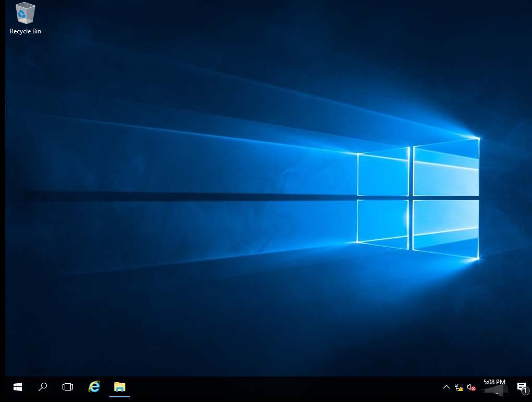The image size is (532, 402).
Task: Open Task View from the taskbar
Action: [x=68, y=387]
